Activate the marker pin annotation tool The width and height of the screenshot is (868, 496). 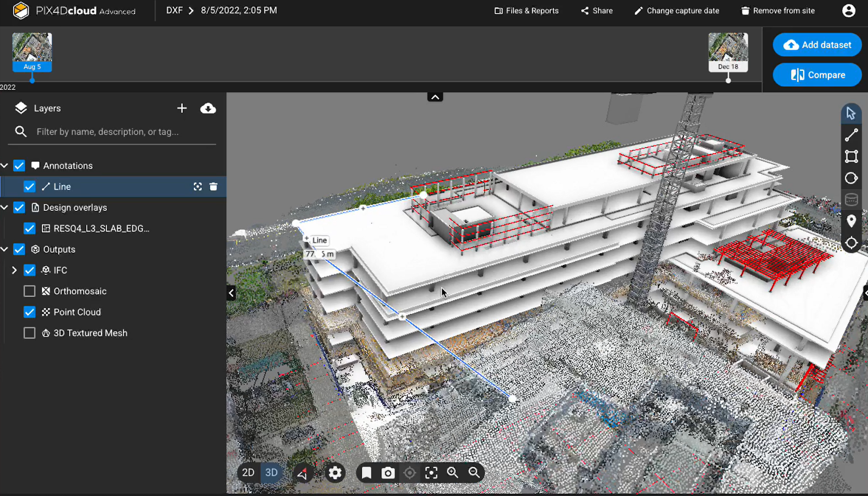coord(851,221)
